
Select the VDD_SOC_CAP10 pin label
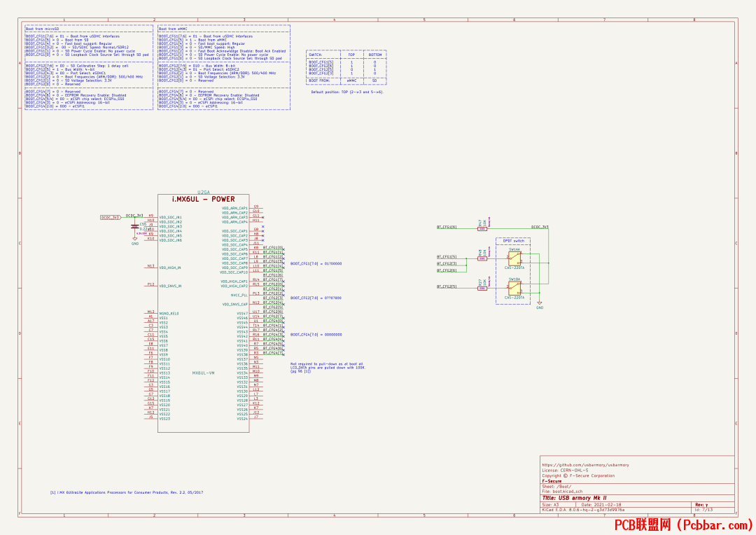point(234,272)
